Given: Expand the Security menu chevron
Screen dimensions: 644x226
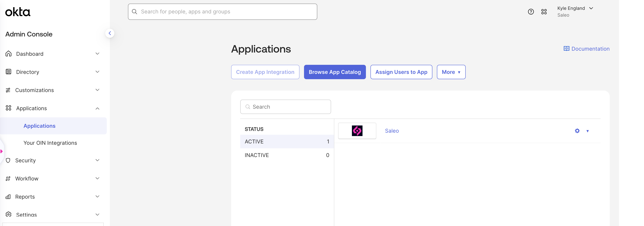Looking at the screenshot, I should pos(97,160).
